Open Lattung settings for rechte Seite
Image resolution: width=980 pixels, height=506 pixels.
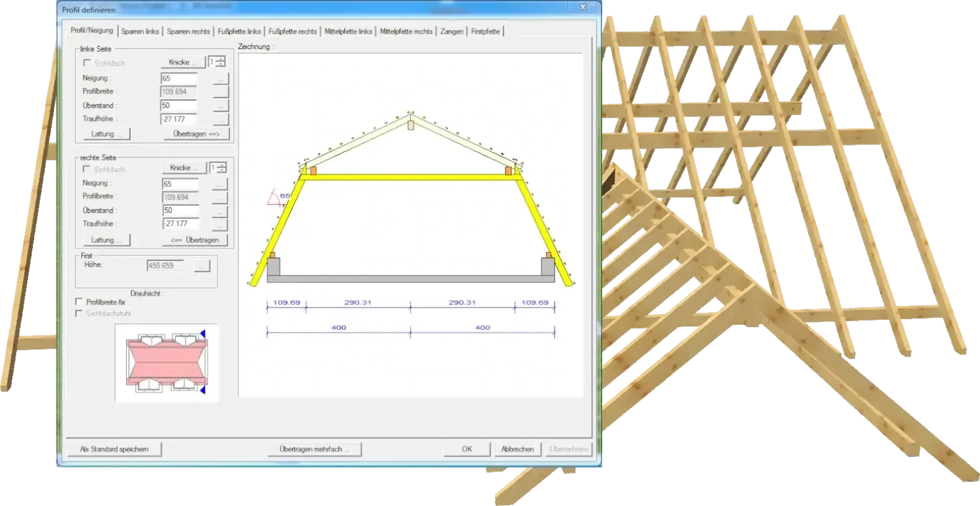[106, 240]
